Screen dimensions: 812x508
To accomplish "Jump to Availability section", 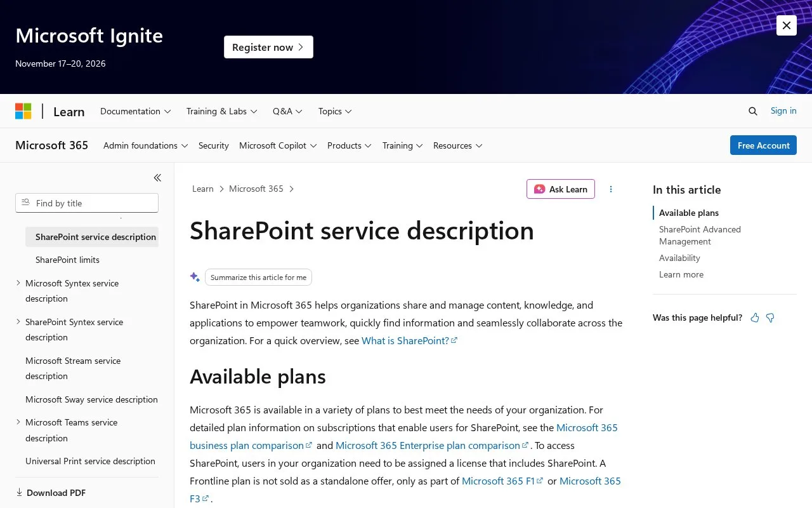I will 679,258.
